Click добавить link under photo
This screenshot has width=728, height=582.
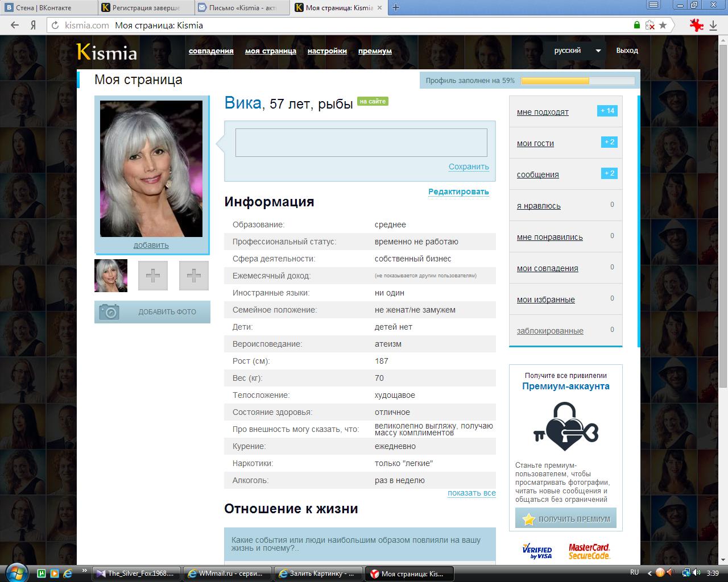coord(151,245)
